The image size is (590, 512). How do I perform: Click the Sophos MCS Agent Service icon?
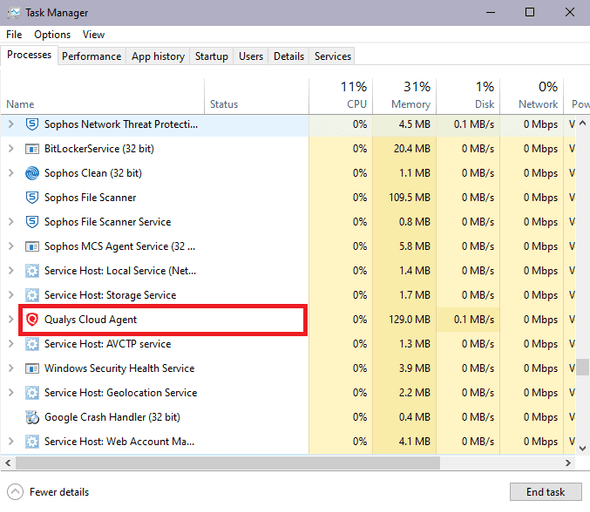click(32, 247)
